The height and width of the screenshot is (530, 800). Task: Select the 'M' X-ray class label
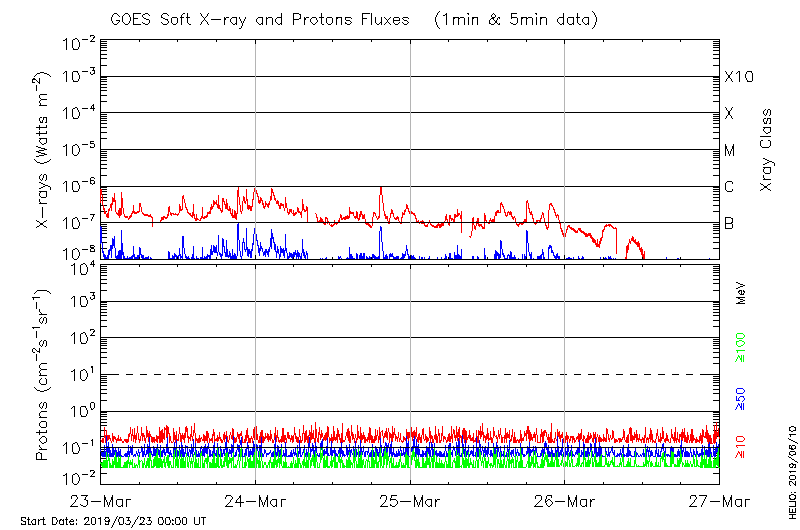coord(730,151)
